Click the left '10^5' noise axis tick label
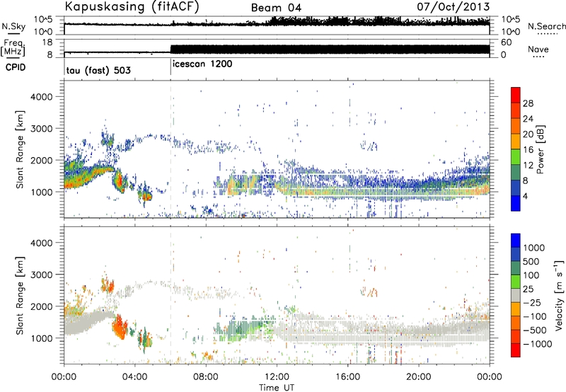566x392 pixels. 43,20
